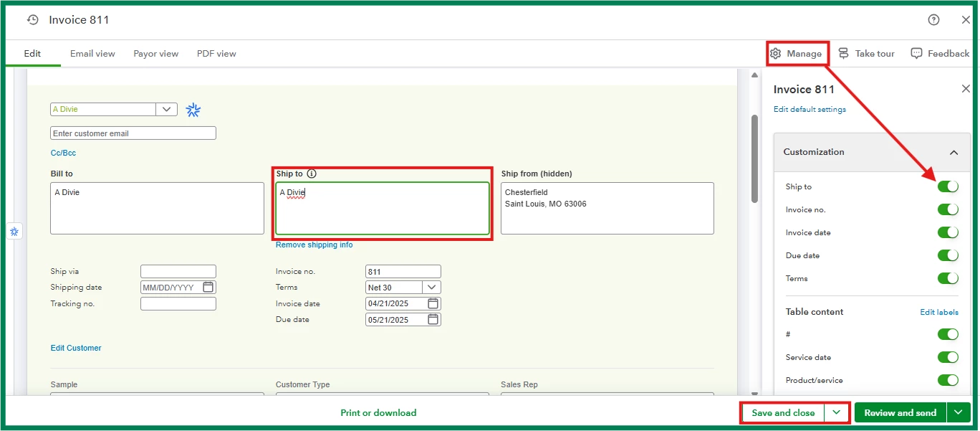
Task: Click the Cc/Bcc link
Action: (x=63, y=153)
